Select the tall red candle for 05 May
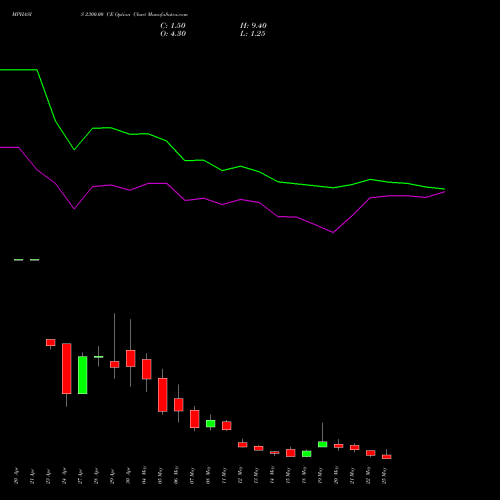Screen dimensions: 500x500 [163, 395]
